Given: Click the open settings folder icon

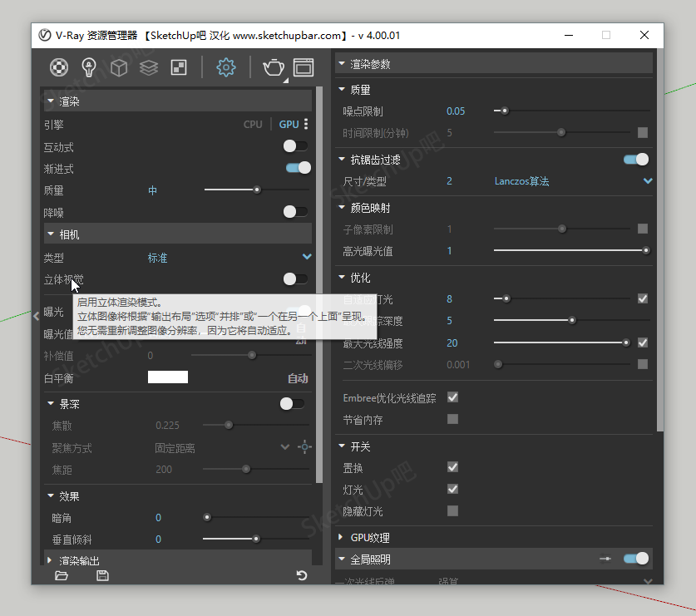Looking at the screenshot, I should pyautogui.click(x=62, y=575).
